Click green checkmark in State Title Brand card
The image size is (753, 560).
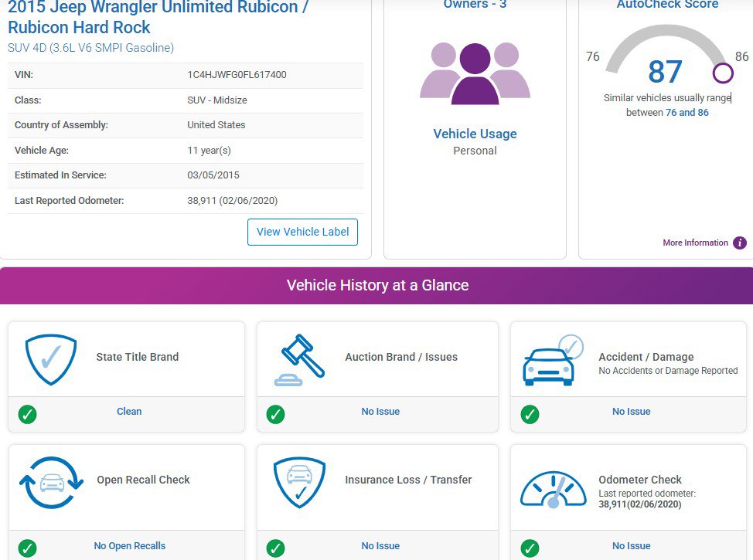pyautogui.click(x=27, y=414)
